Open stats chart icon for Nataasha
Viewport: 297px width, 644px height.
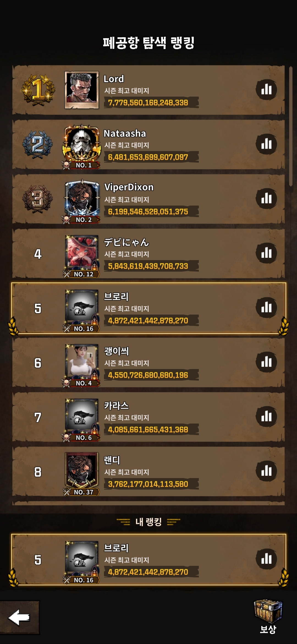(x=266, y=144)
